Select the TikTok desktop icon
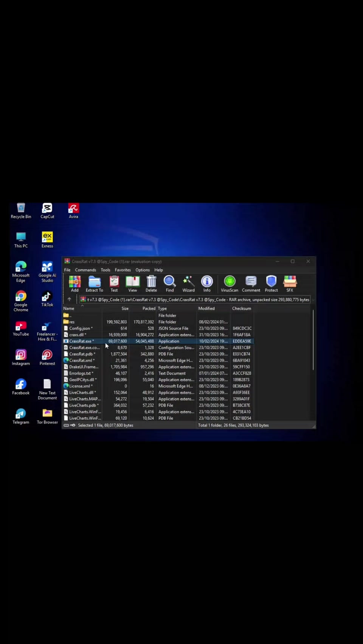Viewport: 363px width, 644px height. click(47, 299)
